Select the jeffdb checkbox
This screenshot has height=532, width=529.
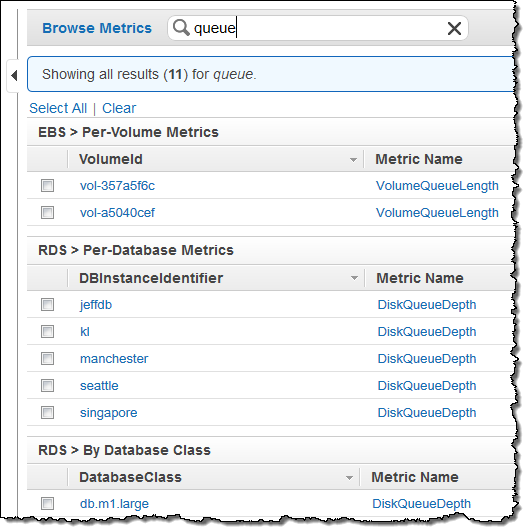[47, 305]
